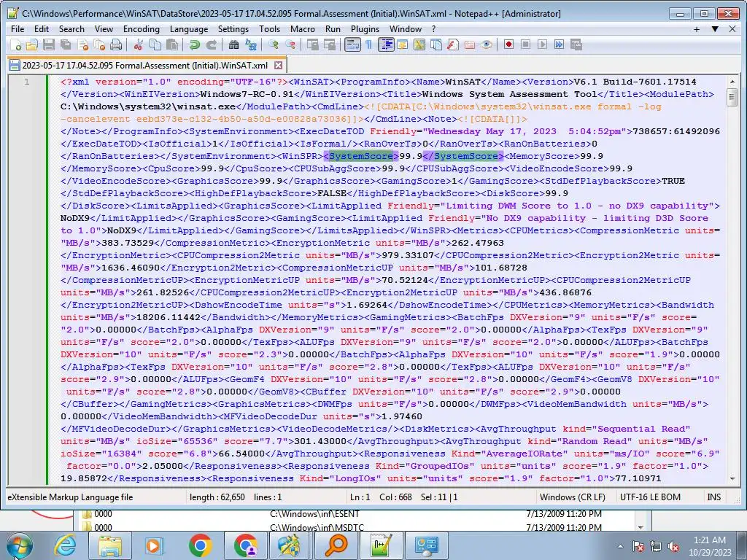Click the Close All documents icon
Image resolution: width=747 pixels, height=560 pixels.
99,44
